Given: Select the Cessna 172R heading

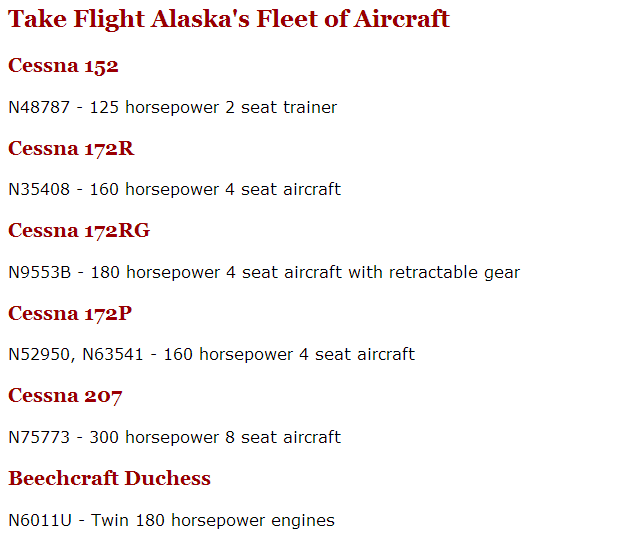Looking at the screenshot, I should pos(71,148).
